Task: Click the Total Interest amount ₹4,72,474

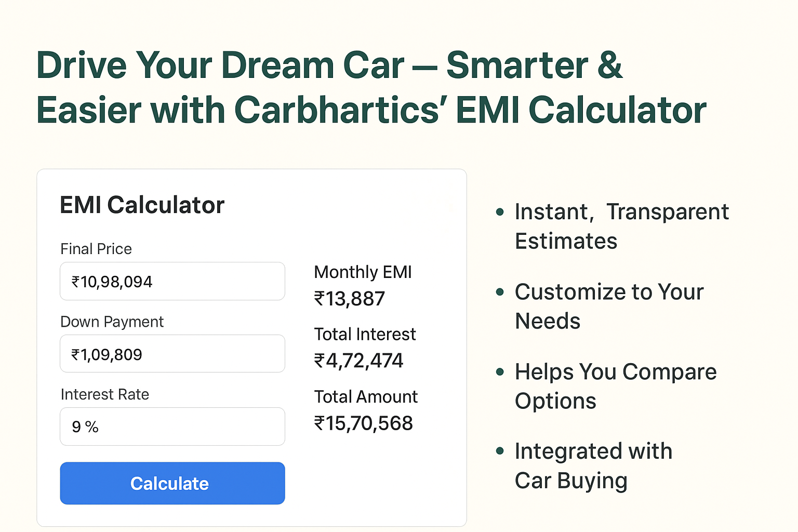Action: click(358, 361)
